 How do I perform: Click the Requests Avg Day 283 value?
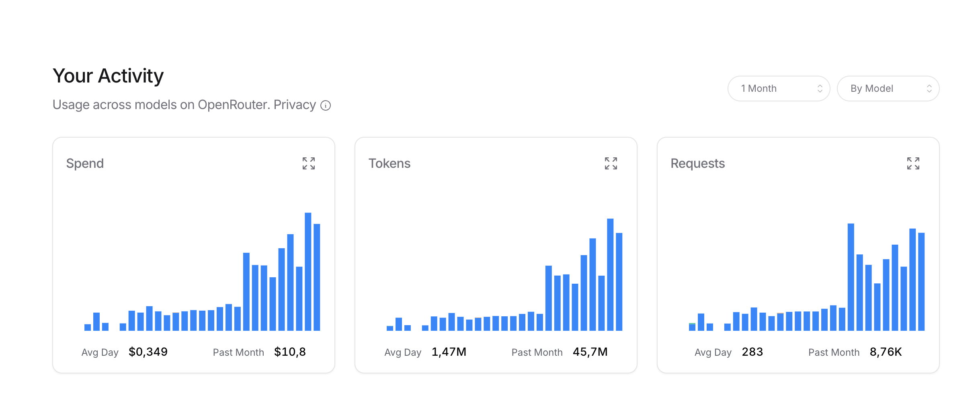752,352
